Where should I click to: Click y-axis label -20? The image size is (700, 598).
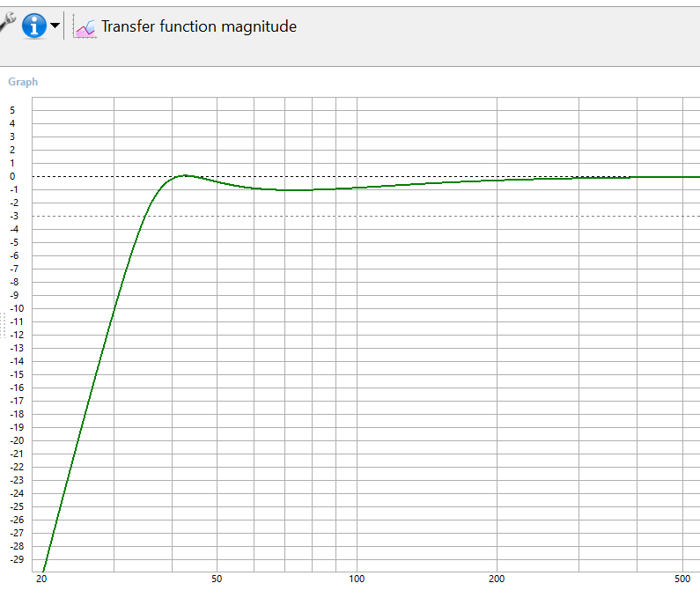[17, 441]
